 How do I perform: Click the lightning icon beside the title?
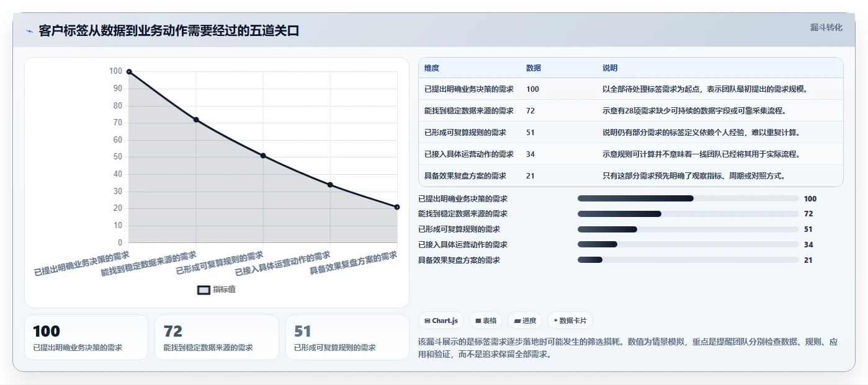pyautogui.click(x=30, y=31)
